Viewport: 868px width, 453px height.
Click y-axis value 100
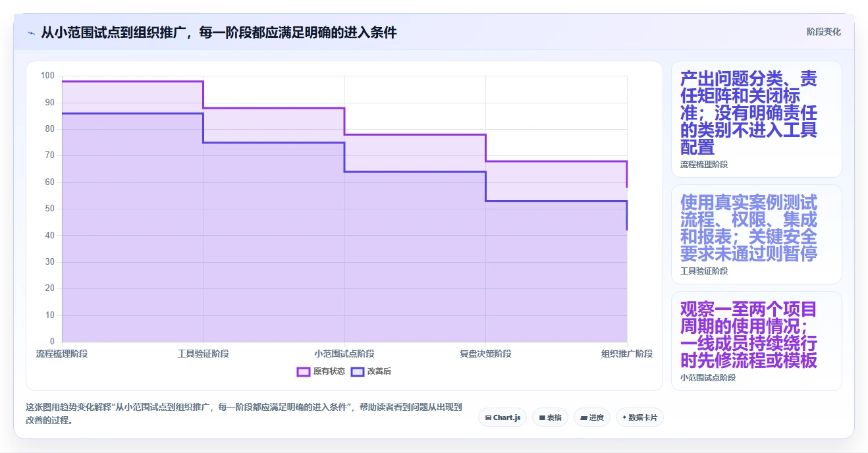pyautogui.click(x=47, y=76)
